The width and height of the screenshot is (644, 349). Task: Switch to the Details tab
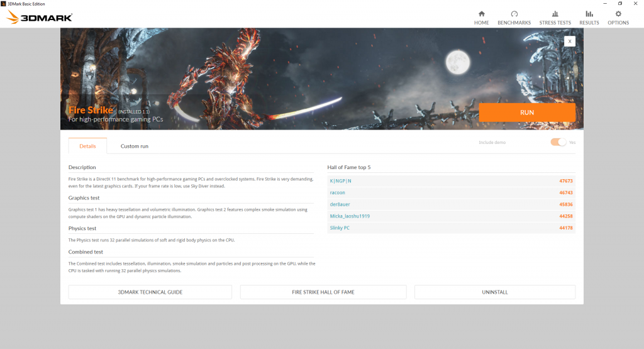tap(87, 146)
